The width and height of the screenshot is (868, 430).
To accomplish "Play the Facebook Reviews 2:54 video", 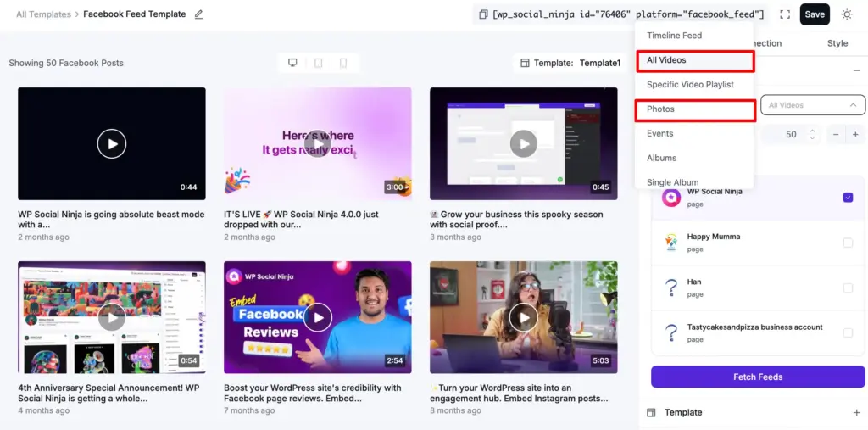I will (x=318, y=317).
